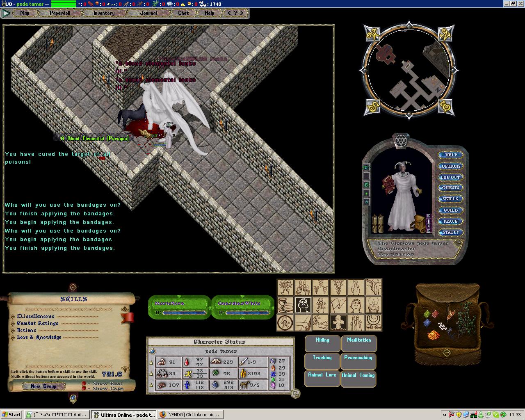The width and height of the screenshot is (525, 420).
Task: Expand the Lore & Knowledge skill group
Action: [14, 338]
